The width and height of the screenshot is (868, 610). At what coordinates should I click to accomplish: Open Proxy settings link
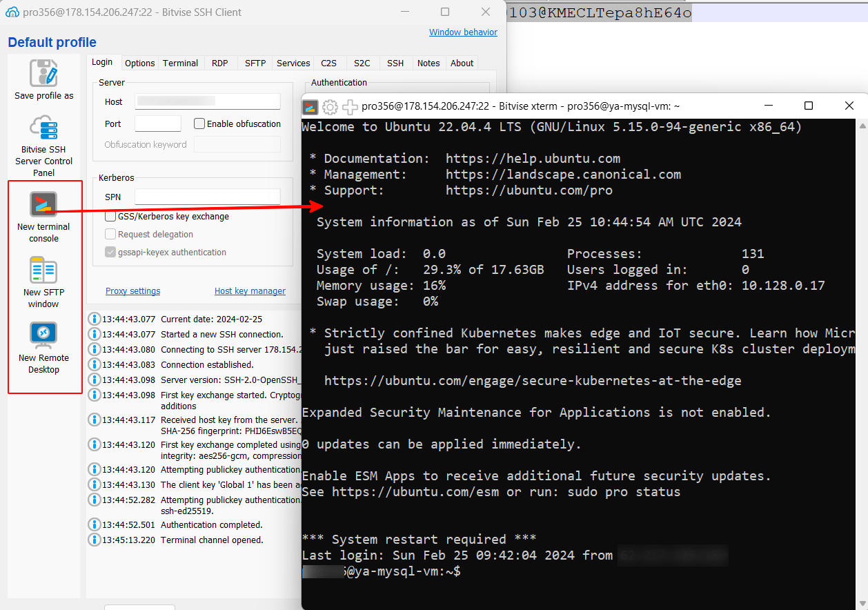click(x=132, y=291)
